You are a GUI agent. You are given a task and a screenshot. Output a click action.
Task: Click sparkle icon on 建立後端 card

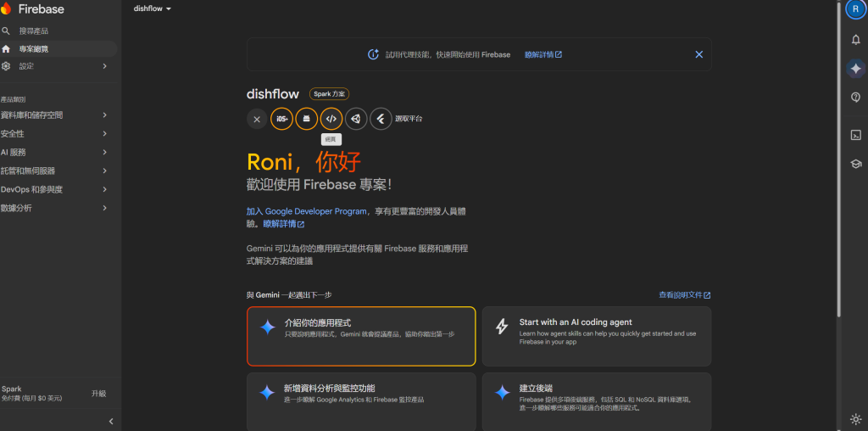[x=502, y=393]
